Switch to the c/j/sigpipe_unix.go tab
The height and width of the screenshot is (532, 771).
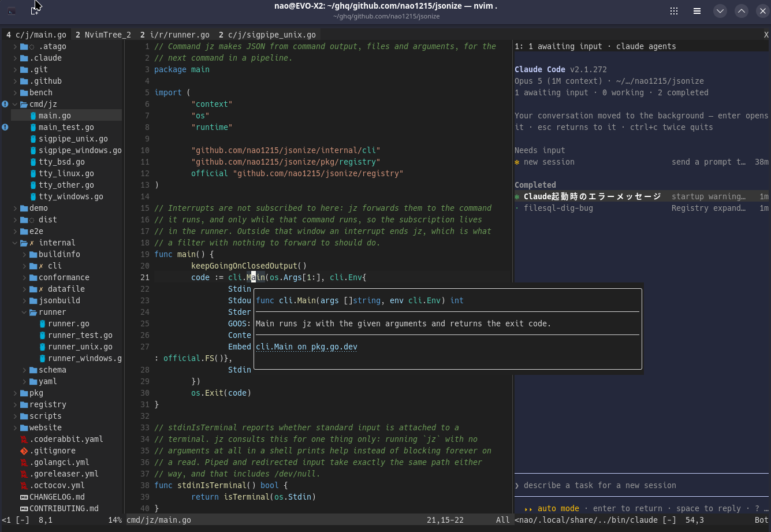click(x=267, y=35)
